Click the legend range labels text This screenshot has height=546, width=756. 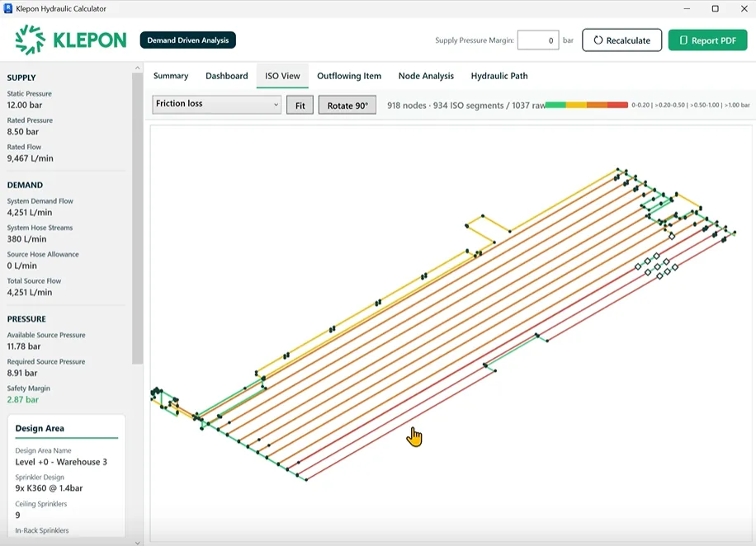click(691, 105)
